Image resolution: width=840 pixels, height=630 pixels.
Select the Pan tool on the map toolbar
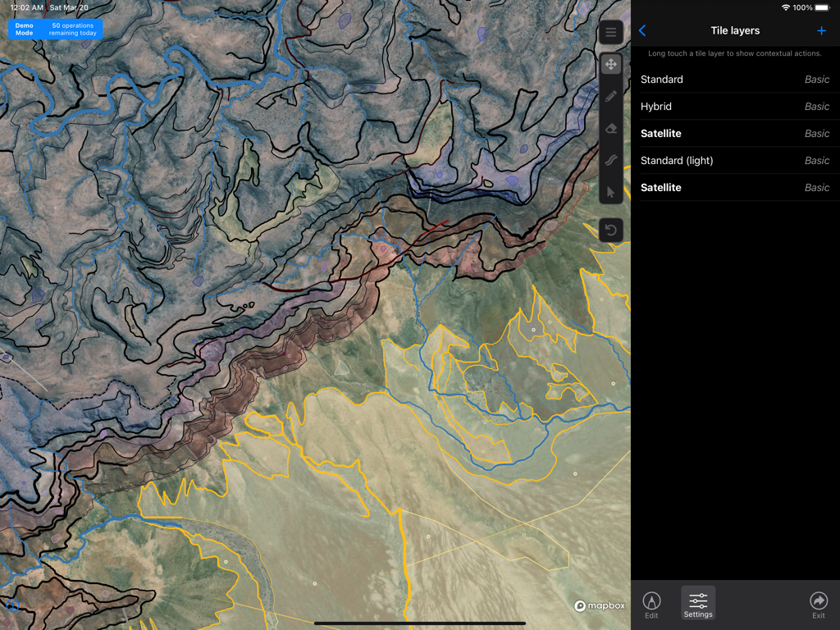(610, 64)
